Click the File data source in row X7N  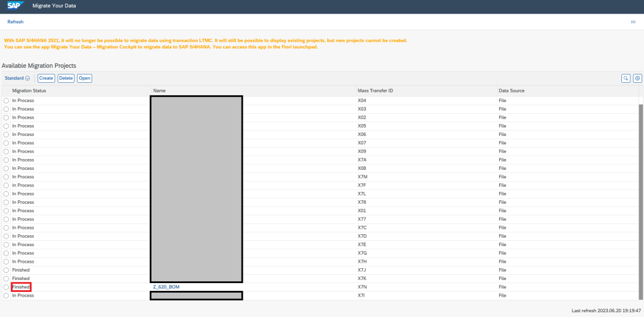point(502,287)
